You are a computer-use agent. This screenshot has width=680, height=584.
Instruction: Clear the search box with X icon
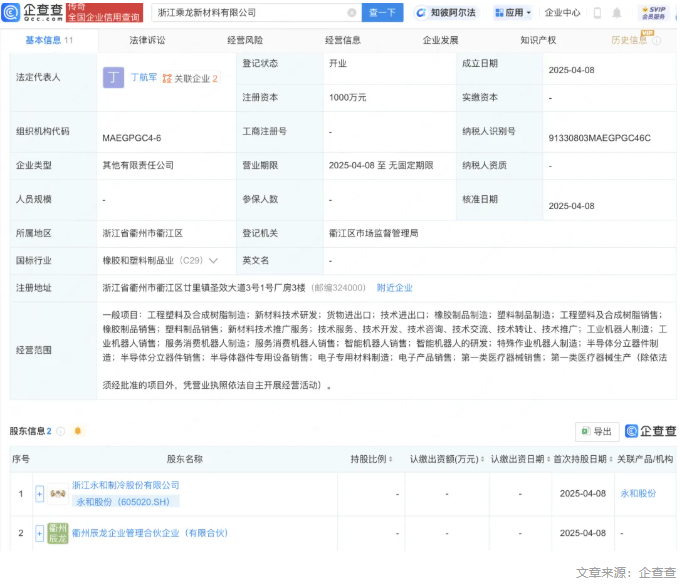[352, 13]
